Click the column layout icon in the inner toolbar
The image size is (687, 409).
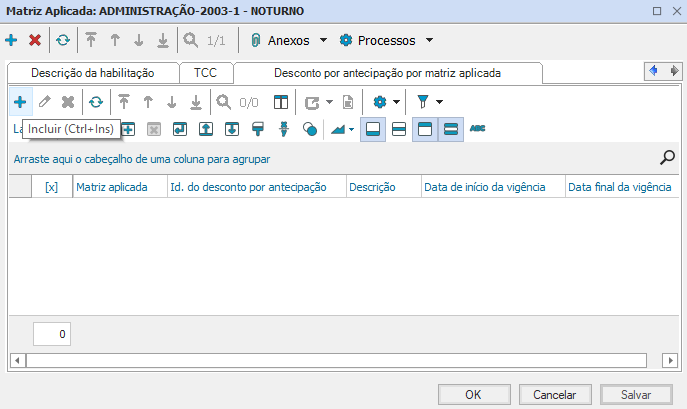(282, 102)
